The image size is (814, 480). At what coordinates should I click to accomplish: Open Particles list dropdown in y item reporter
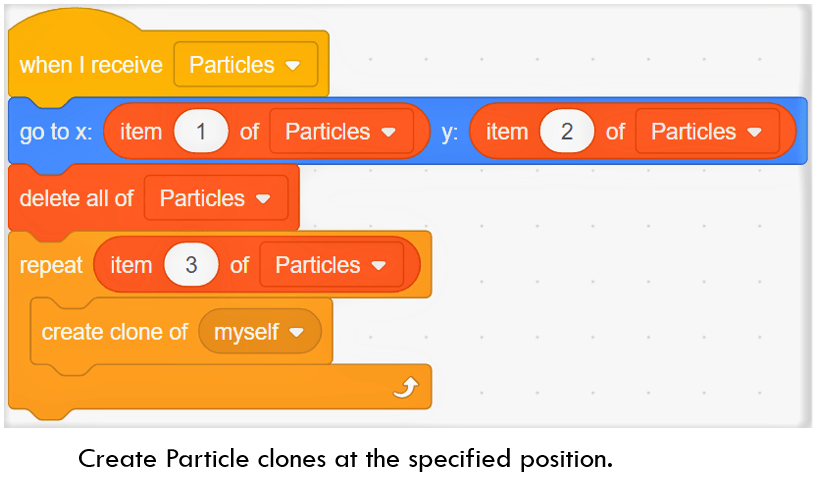tap(707, 132)
